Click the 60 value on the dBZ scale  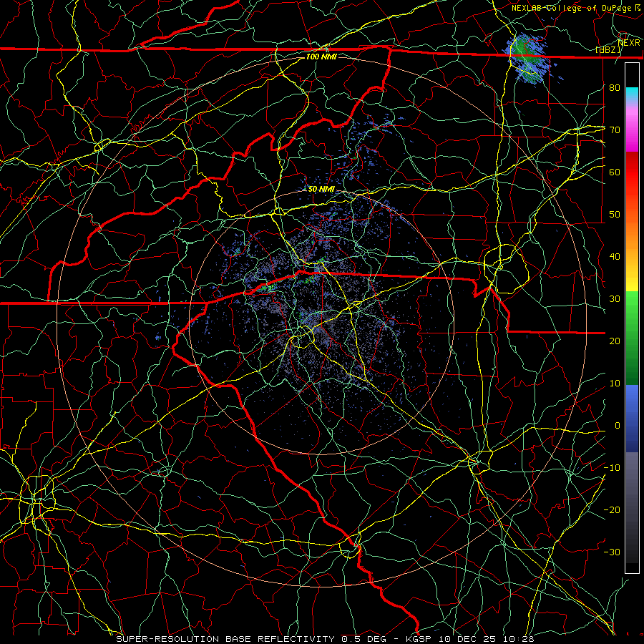coord(615,172)
